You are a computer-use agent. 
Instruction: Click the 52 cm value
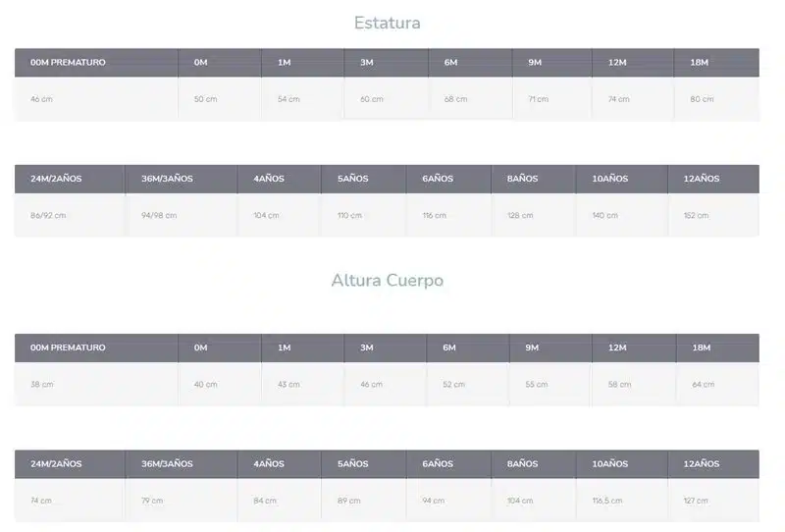click(453, 384)
